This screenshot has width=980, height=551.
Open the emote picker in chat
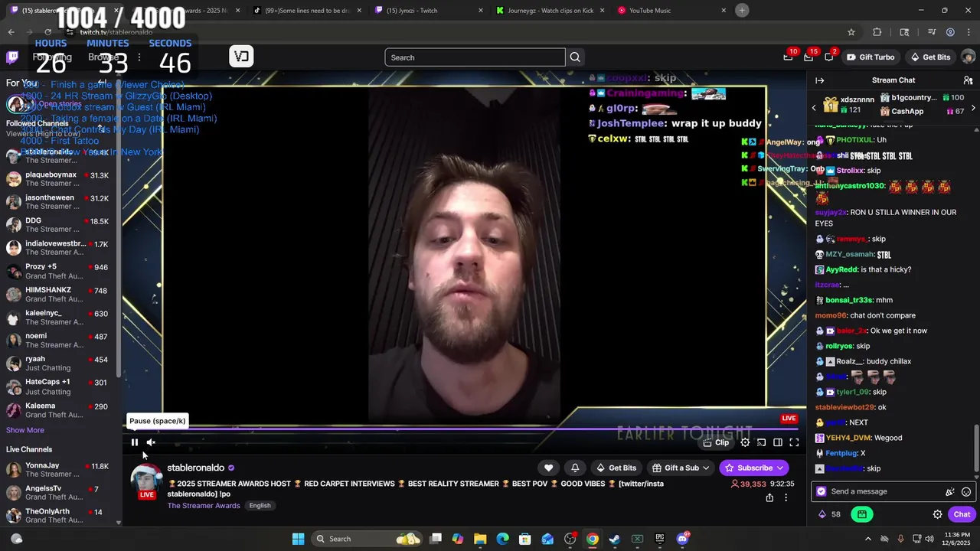[x=966, y=492]
